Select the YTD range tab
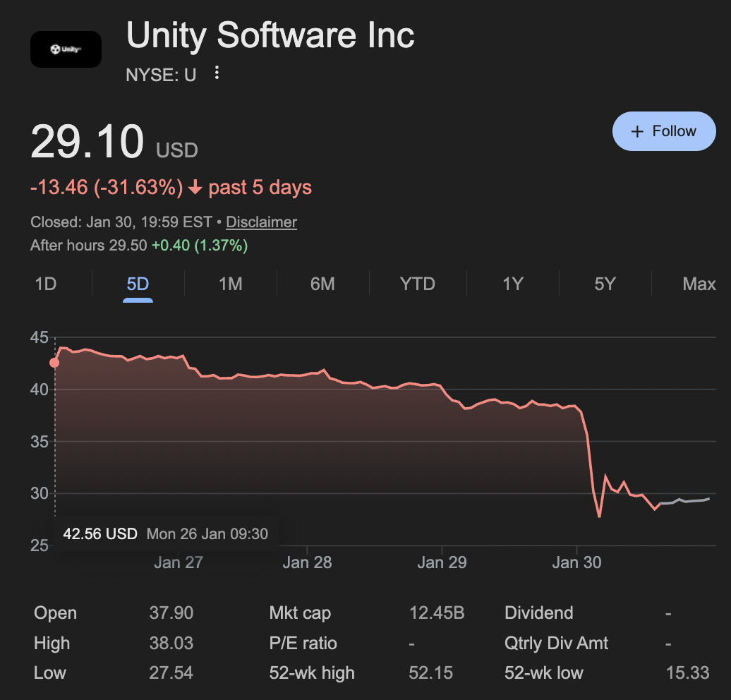Screen dimensions: 731x700 coord(418,284)
